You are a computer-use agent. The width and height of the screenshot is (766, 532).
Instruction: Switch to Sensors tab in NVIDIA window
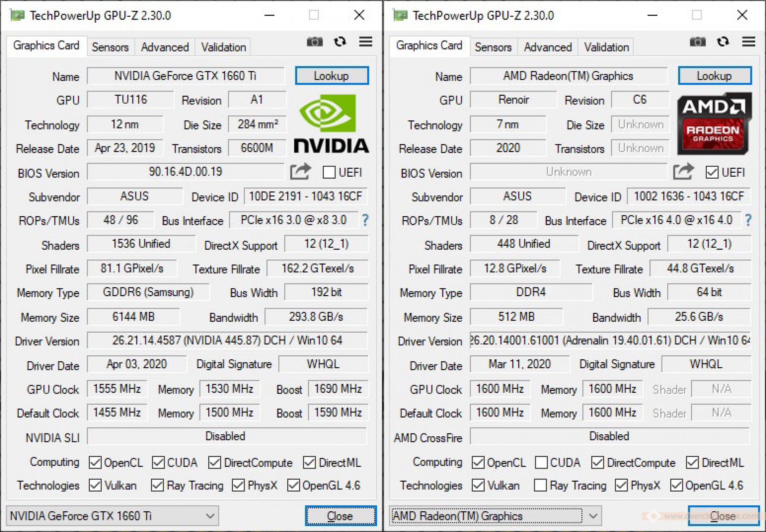pyautogui.click(x=110, y=47)
